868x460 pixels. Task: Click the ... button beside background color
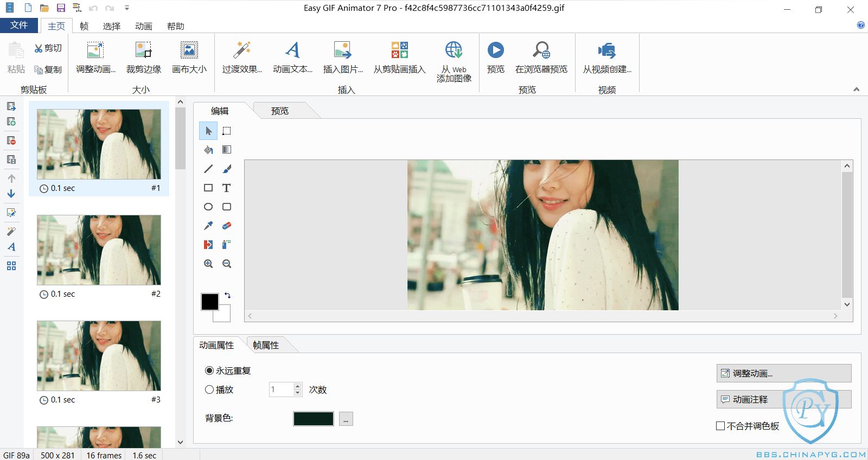pyautogui.click(x=346, y=419)
